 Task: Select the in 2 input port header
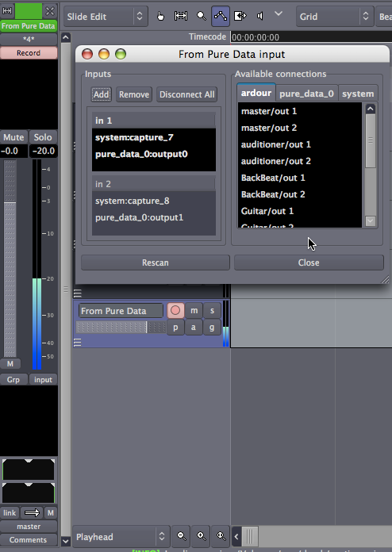tap(154, 184)
